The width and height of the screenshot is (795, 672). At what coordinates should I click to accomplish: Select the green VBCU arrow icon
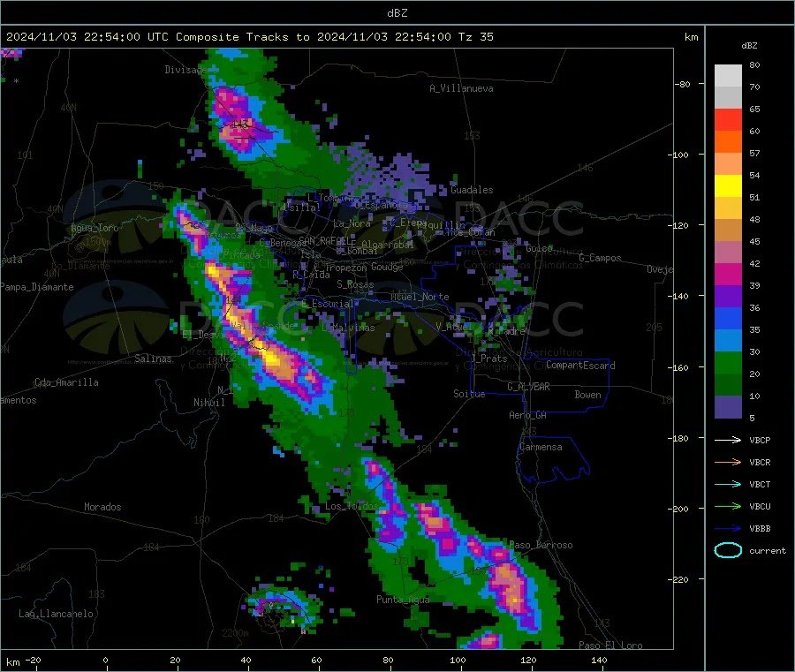click(728, 506)
